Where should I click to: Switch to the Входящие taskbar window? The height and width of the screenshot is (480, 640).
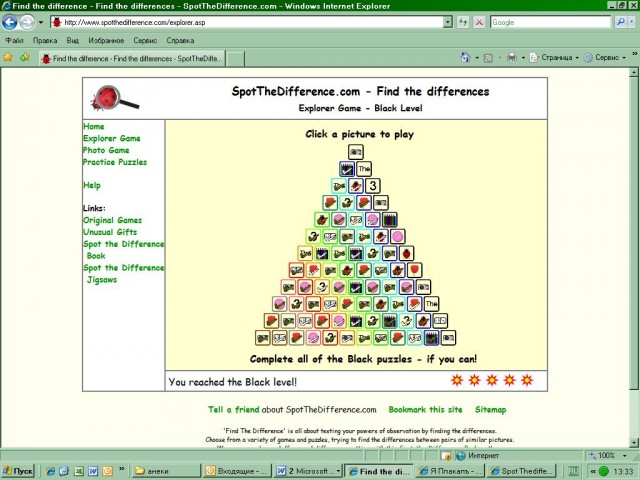238,471
